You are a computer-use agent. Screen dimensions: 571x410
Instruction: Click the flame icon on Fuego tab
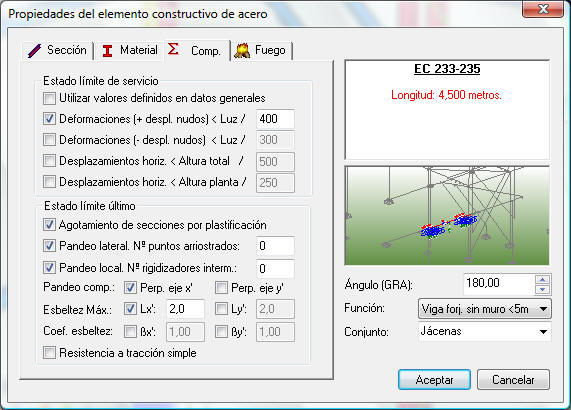point(242,51)
